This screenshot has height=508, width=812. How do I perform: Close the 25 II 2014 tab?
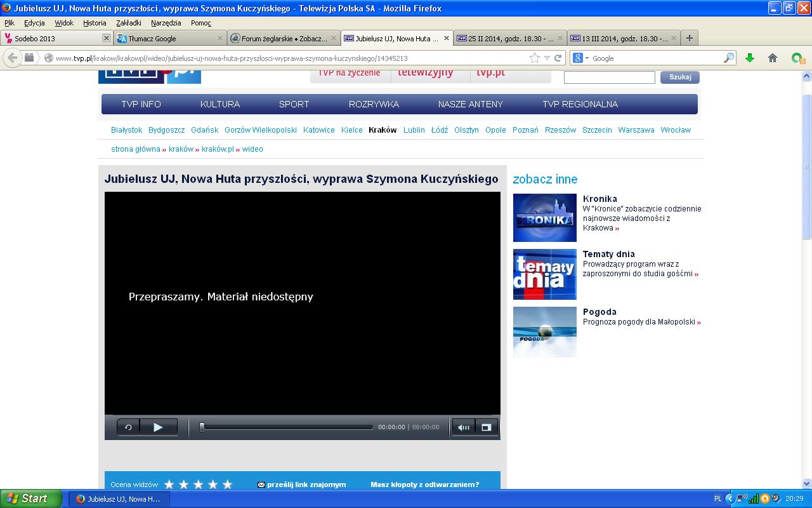pyautogui.click(x=560, y=38)
